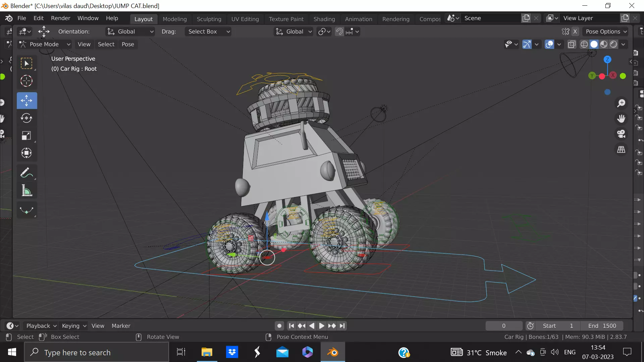Open the Pose Mode dropdown
Screen dimensions: 644x362
[45, 44]
